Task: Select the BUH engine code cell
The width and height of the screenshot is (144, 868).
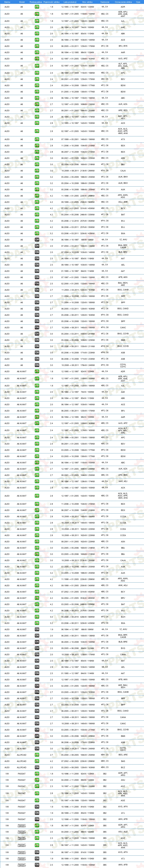Action: [123, 617]
